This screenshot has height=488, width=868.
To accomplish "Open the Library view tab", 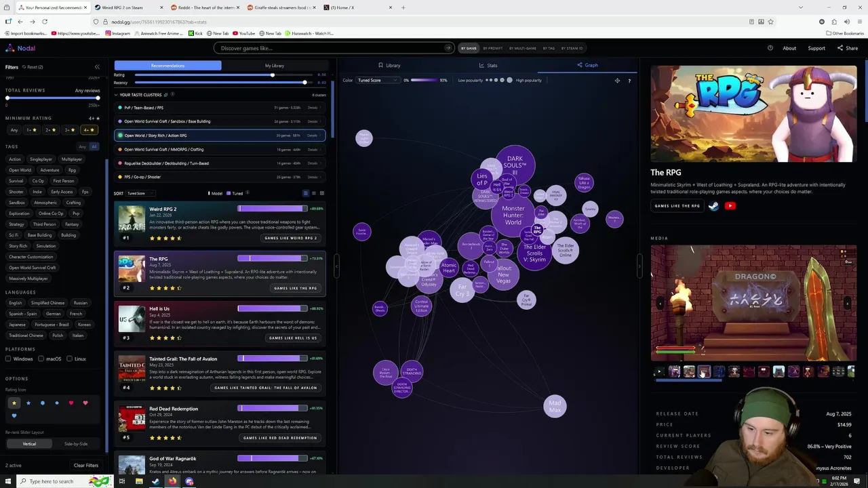I will click(x=389, y=66).
